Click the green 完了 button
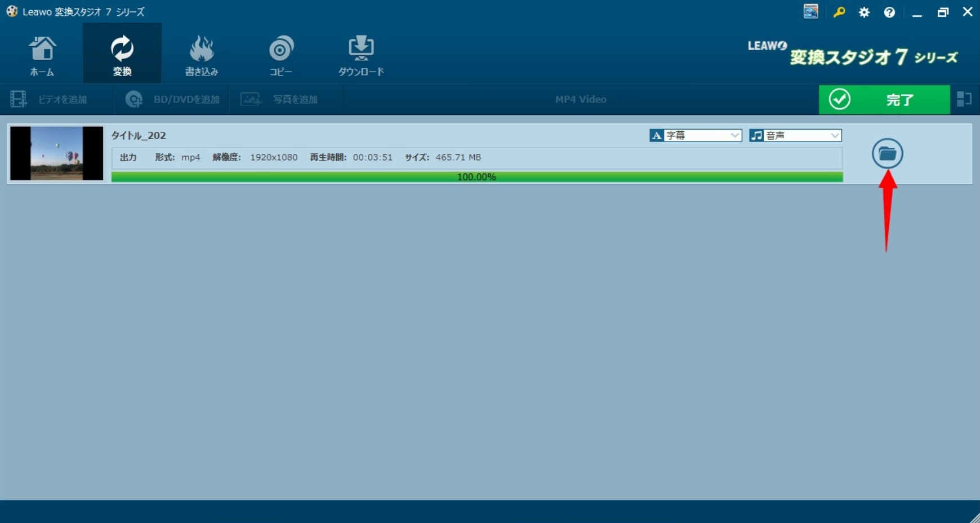 pos(884,100)
